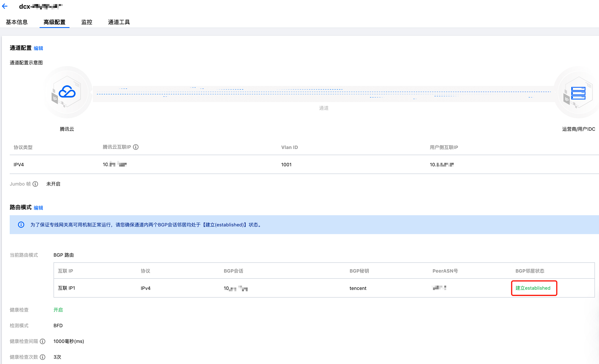Switch to the 监控 tab

pos(87,22)
